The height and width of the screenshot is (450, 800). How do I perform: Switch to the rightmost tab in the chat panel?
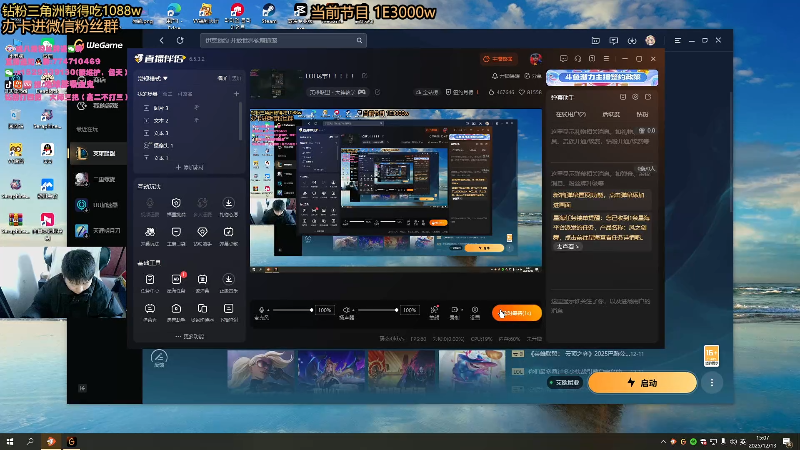tap(642, 114)
